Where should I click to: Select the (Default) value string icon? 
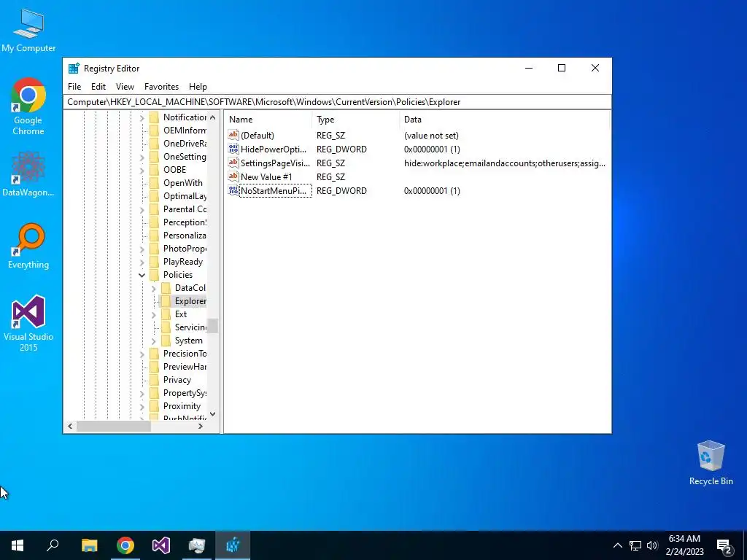pyautogui.click(x=233, y=135)
